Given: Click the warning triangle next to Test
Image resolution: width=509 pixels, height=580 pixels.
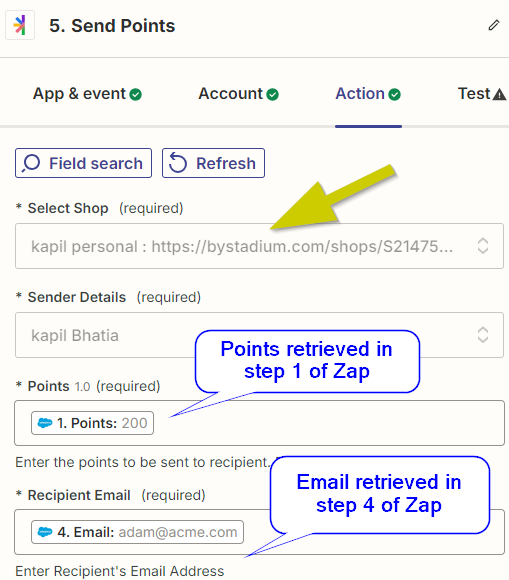Looking at the screenshot, I should click(x=499, y=94).
